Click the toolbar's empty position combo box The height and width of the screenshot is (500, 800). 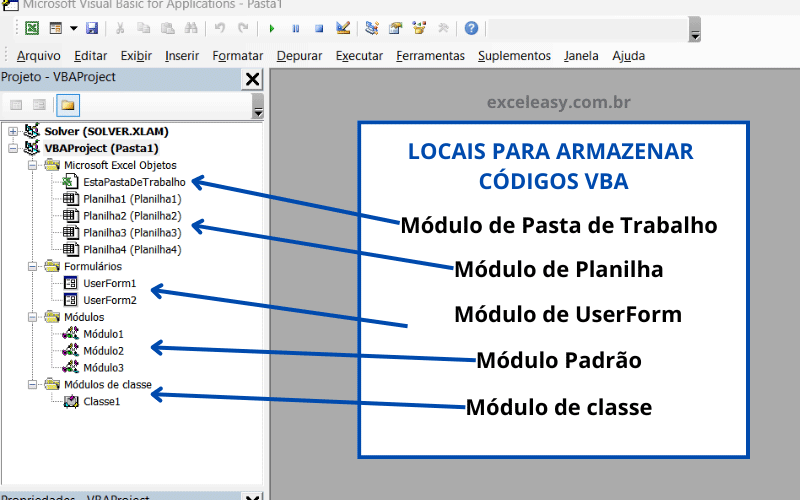click(x=589, y=29)
